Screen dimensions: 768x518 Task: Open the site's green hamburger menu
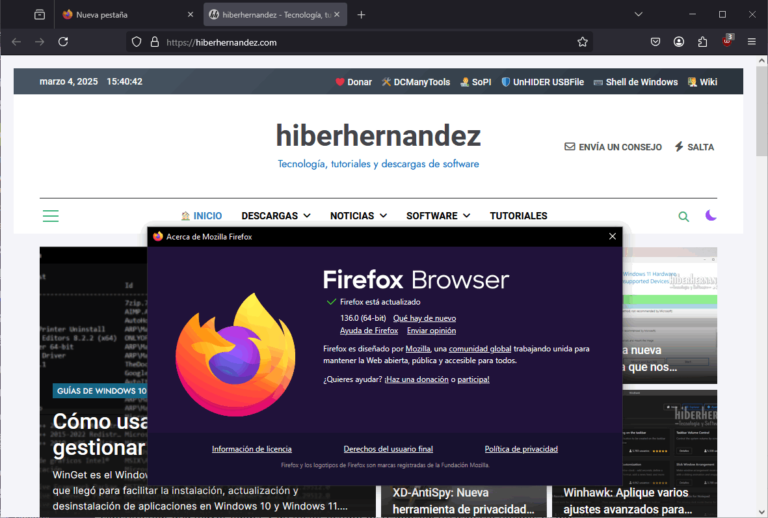pos(50,216)
